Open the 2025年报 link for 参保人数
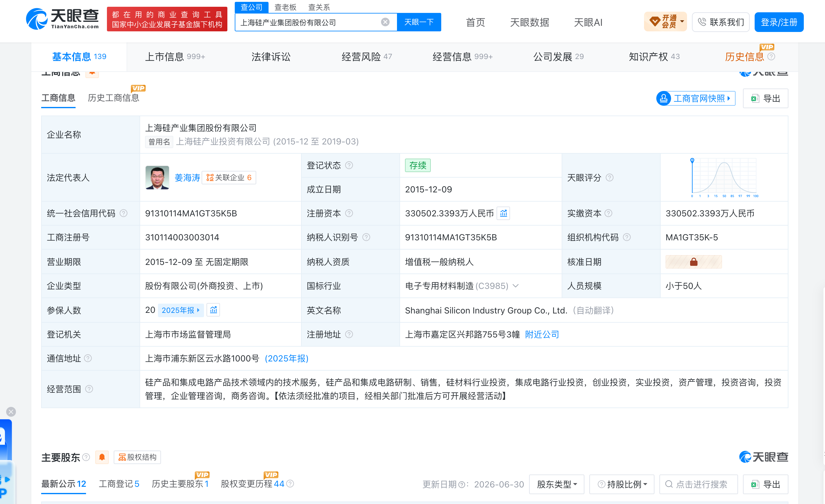 180,310
